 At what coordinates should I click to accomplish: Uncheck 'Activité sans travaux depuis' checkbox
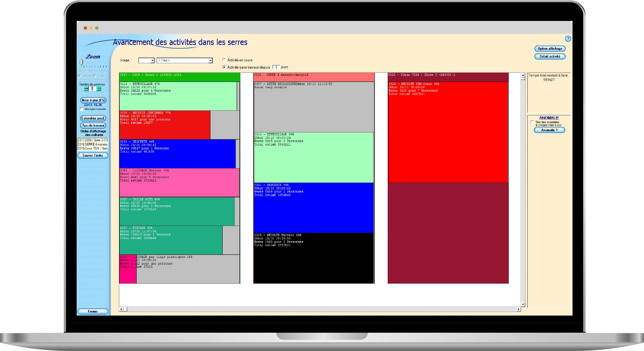tap(224, 67)
